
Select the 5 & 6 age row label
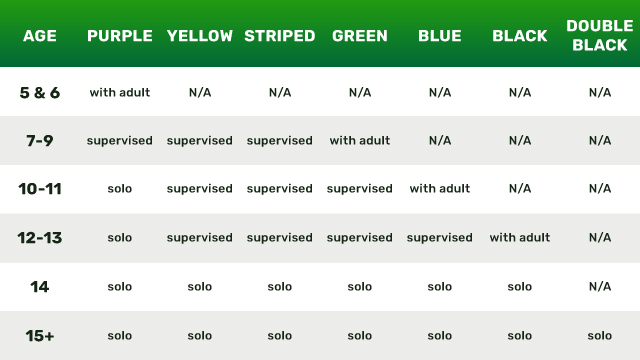tap(40, 93)
